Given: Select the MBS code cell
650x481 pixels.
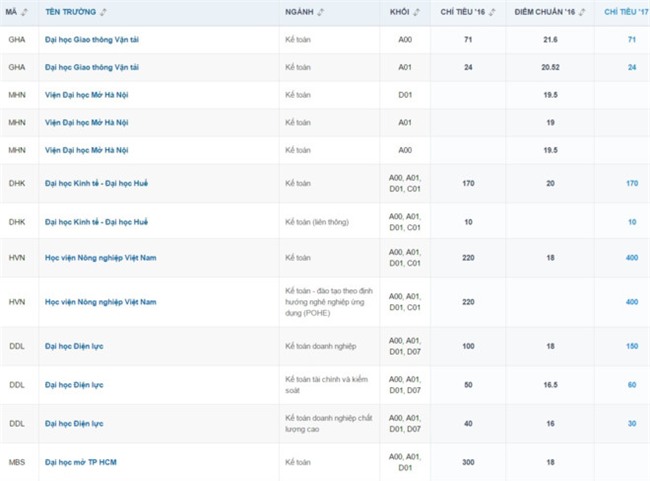Looking at the screenshot, I should (x=17, y=462).
